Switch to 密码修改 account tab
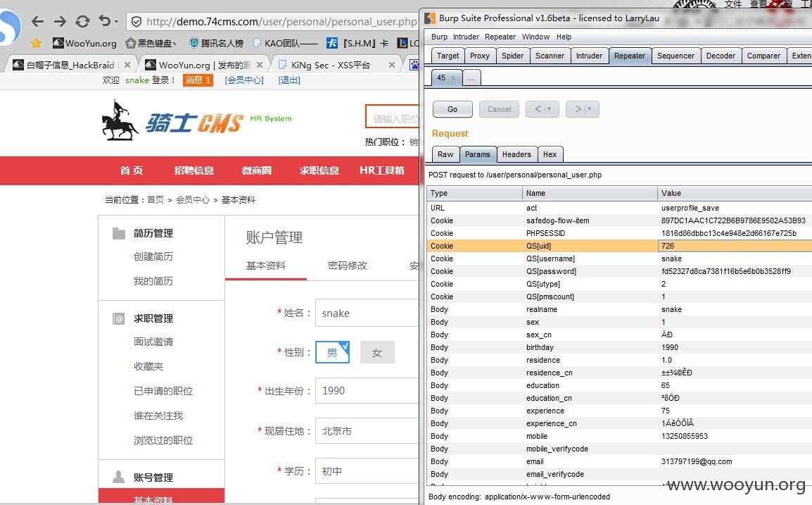This screenshot has height=505, width=812. [x=348, y=266]
